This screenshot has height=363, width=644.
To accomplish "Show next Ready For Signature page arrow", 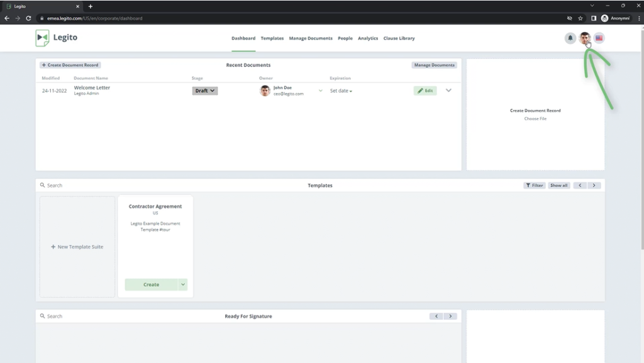I will [450, 316].
